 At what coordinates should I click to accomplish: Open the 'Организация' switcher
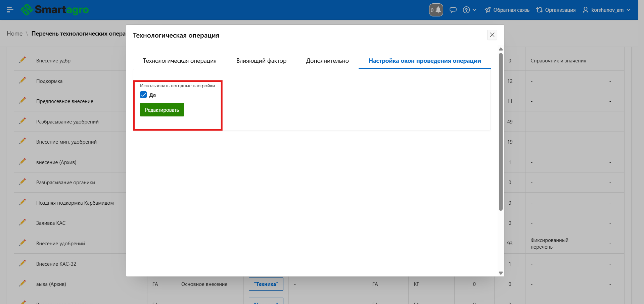(x=556, y=10)
